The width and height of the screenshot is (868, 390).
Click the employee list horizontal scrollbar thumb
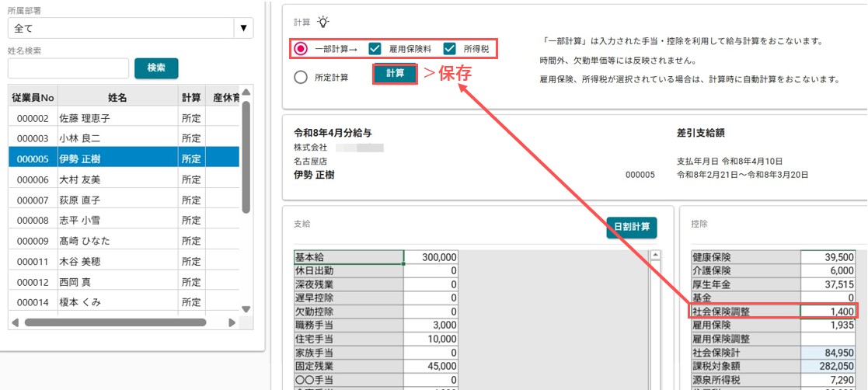[115, 322]
